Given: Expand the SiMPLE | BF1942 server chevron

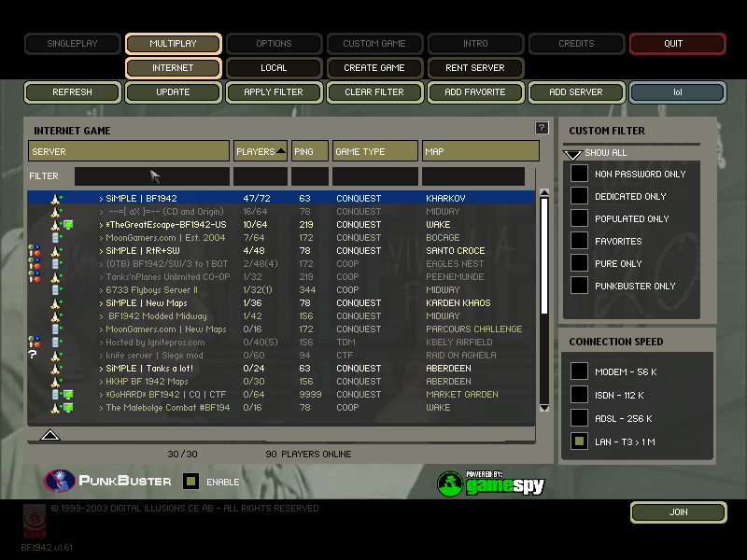Looking at the screenshot, I should click(x=101, y=199).
